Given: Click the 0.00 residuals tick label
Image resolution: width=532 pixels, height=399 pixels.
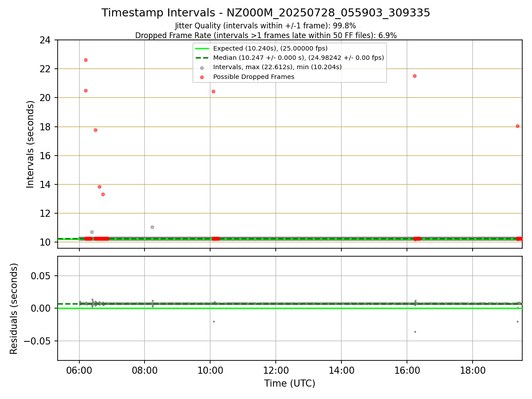Looking at the screenshot, I should 41,309.
